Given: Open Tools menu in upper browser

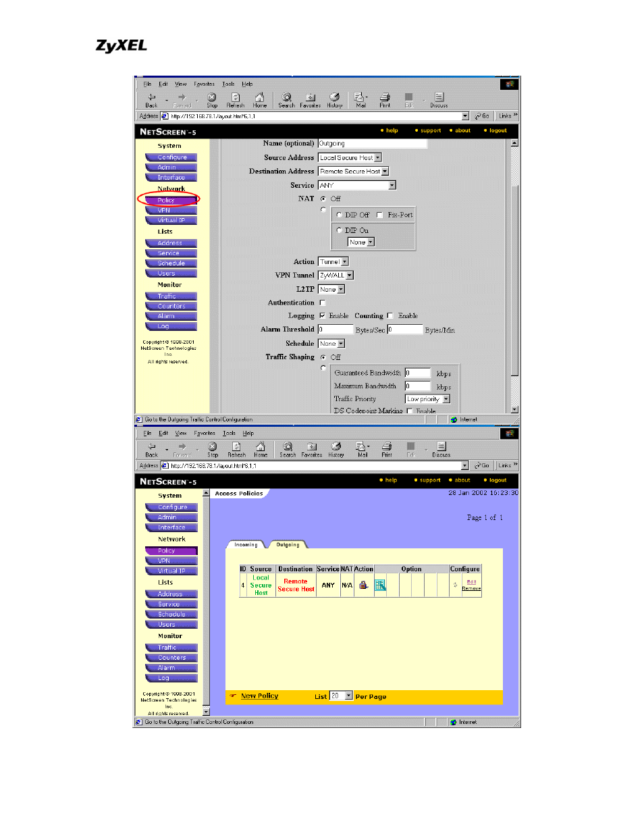Looking at the screenshot, I should click(229, 84).
